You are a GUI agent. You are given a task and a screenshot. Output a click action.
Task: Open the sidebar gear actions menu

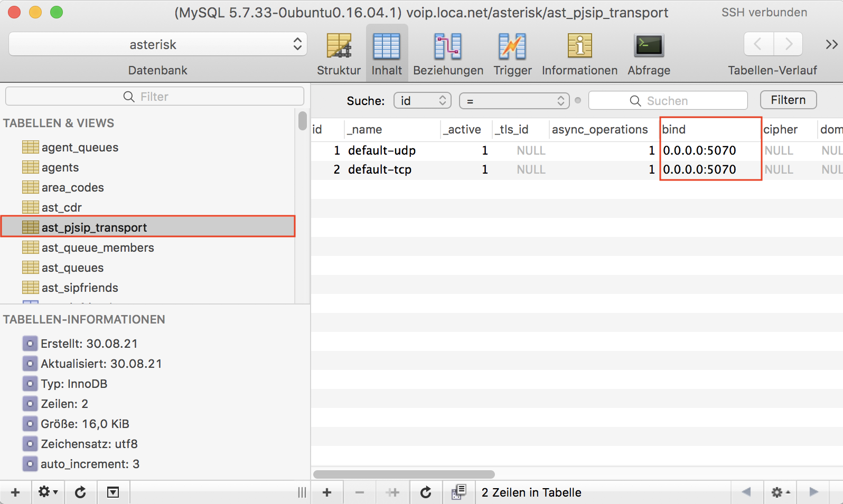[48, 492]
